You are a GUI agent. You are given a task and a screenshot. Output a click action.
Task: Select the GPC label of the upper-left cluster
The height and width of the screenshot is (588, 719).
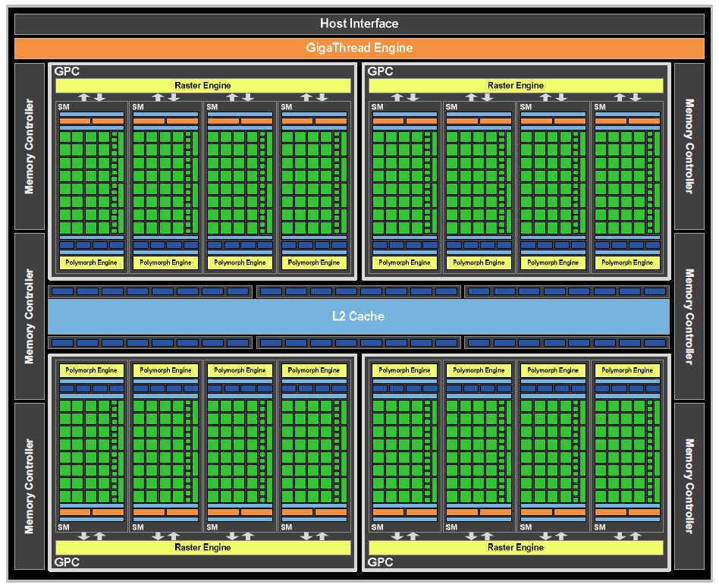pos(67,71)
